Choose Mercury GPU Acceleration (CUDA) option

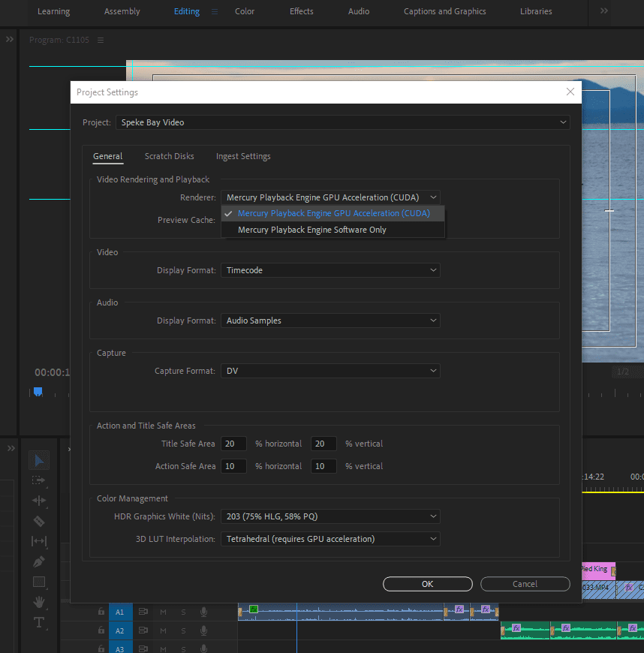pos(333,213)
